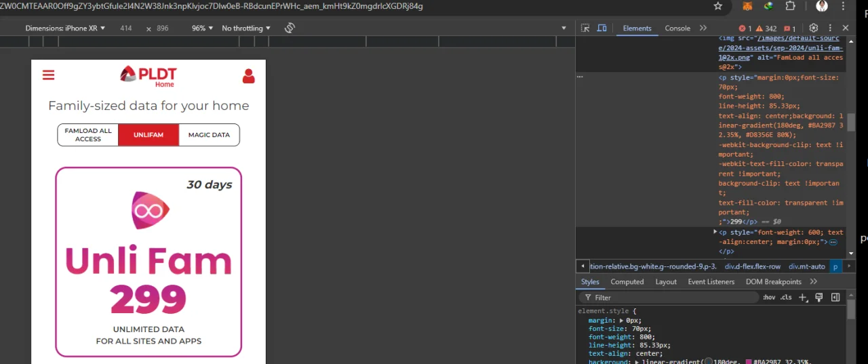
Task: Open the Dimensions iPhone XR dropdown
Action: click(x=65, y=28)
